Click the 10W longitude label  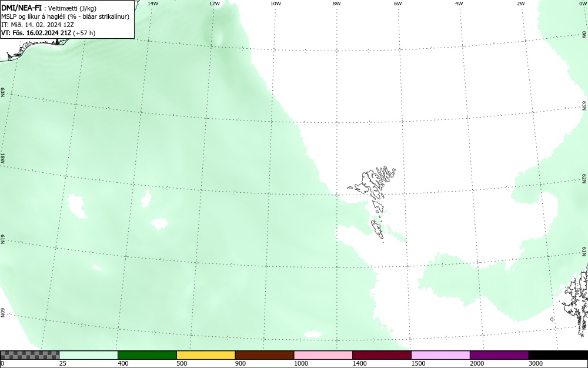(x=276, y=4)
